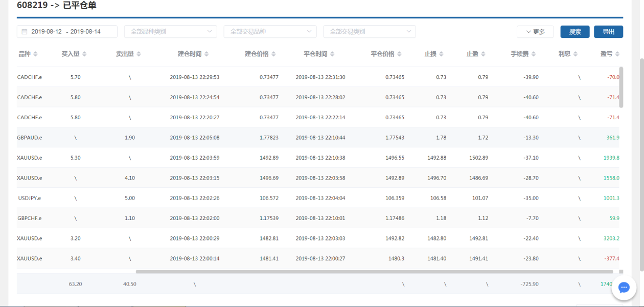Click the date range input field
Image resolution: width=644 pixels, height=307 pixels.
[x=72, y=32]
